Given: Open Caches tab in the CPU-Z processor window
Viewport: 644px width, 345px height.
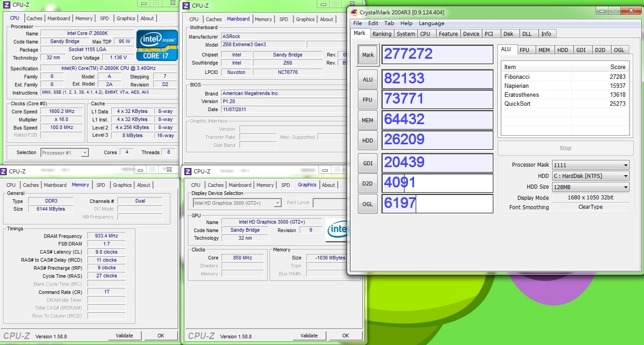Looking at the screenshot, I should (x=35, y=18).
